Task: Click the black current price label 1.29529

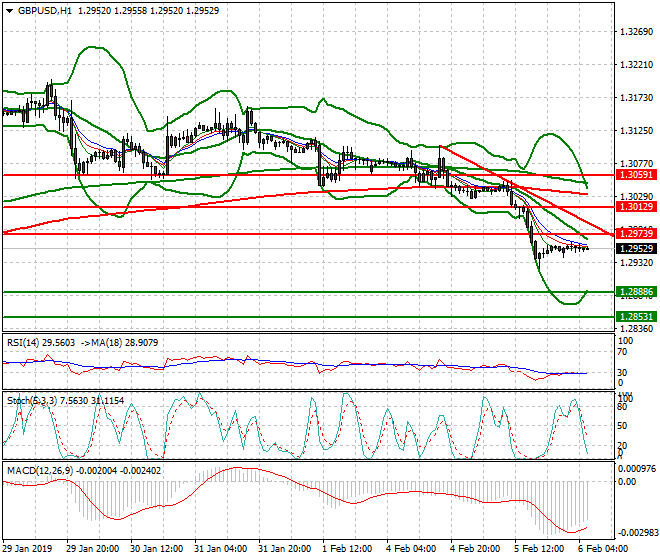Action: (x=636, y=248)
